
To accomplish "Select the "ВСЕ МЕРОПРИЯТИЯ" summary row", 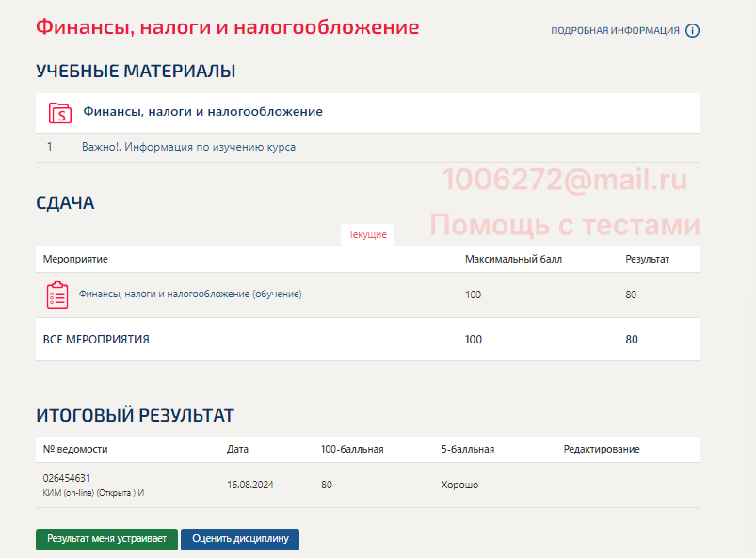I will 96,340.
